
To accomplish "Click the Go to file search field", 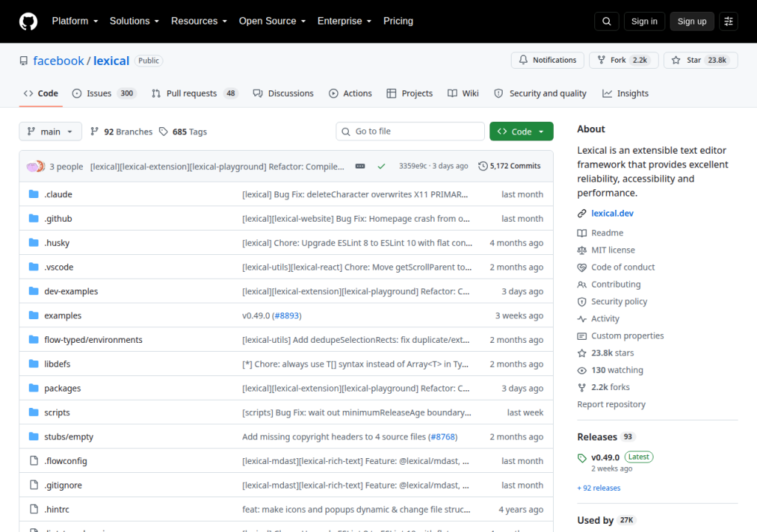I will coord(410,132).
